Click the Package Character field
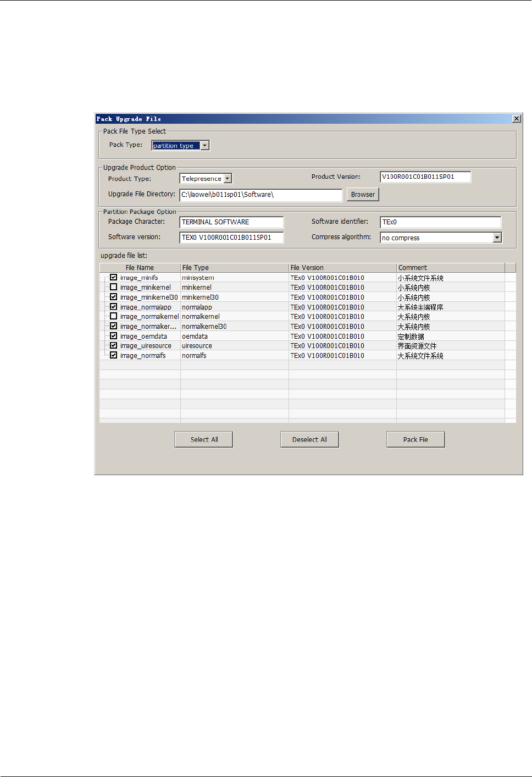This screenshot has width=532, height=777. tap(231, 222)
